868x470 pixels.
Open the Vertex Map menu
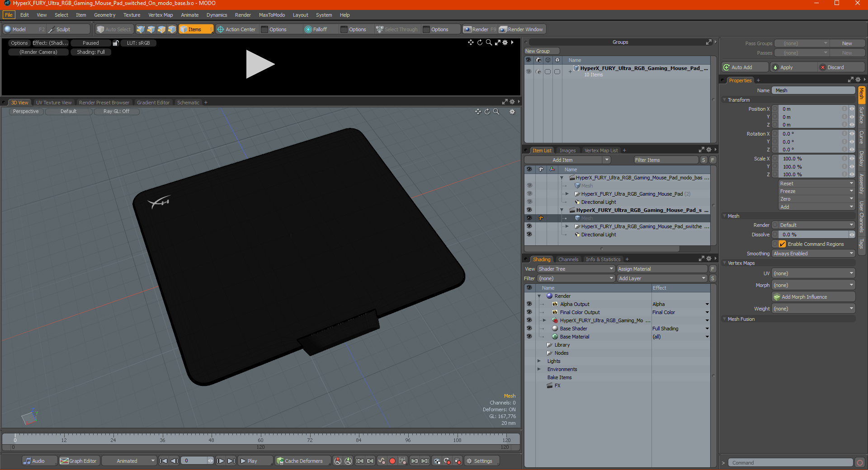(x=160, y=15)
